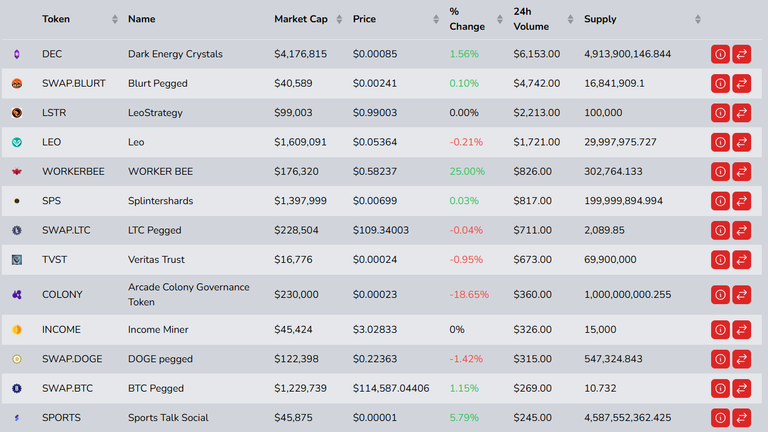The image size is (768, 432).
Task: View SWAP.BTC info
Action: 720,388
